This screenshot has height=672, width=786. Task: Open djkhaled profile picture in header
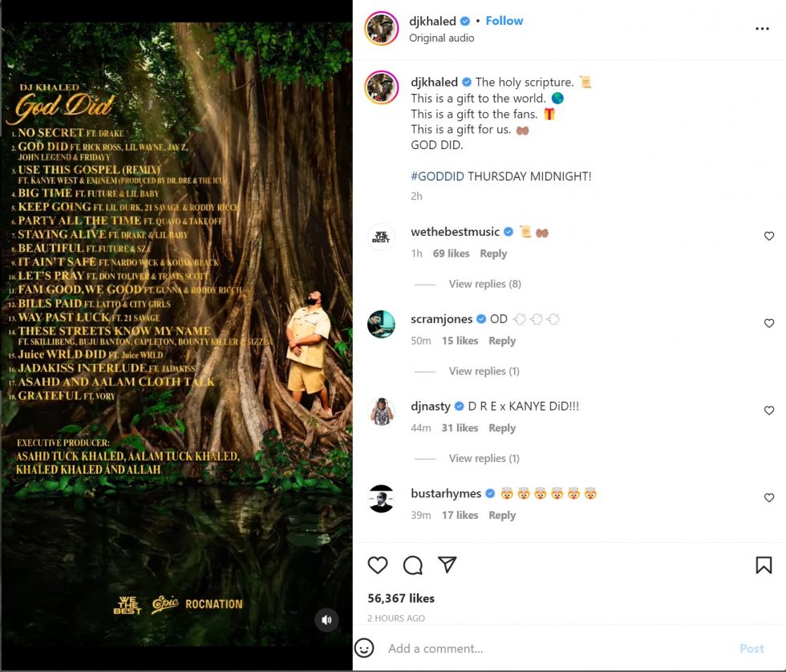pyautogui.click(x=381, y=29)
